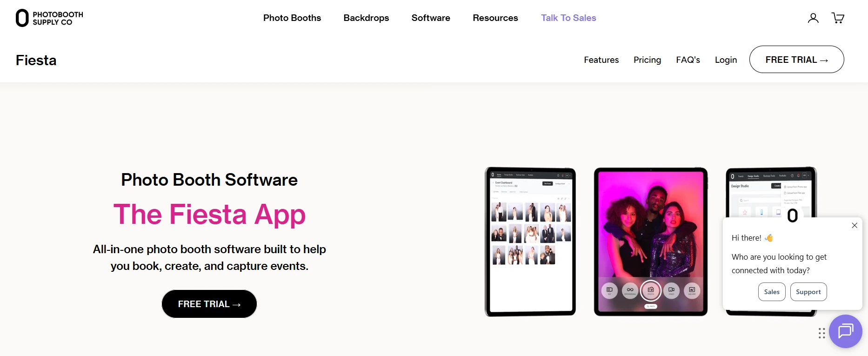Tap the Gallery icon on tablet
Viewport: 868px width, 356px height.
click(x=692, y=290)
